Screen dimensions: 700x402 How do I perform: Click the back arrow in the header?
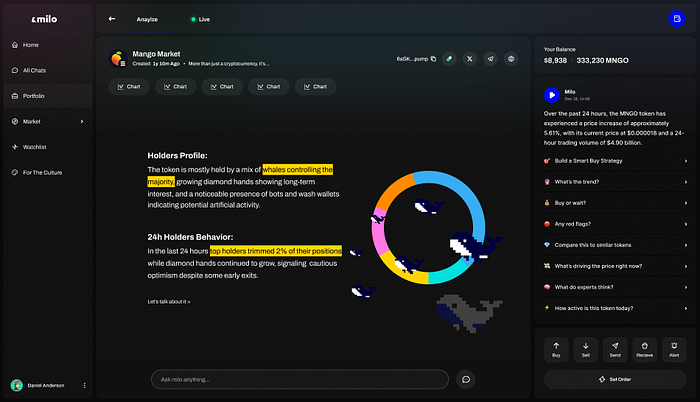(112, 19)
